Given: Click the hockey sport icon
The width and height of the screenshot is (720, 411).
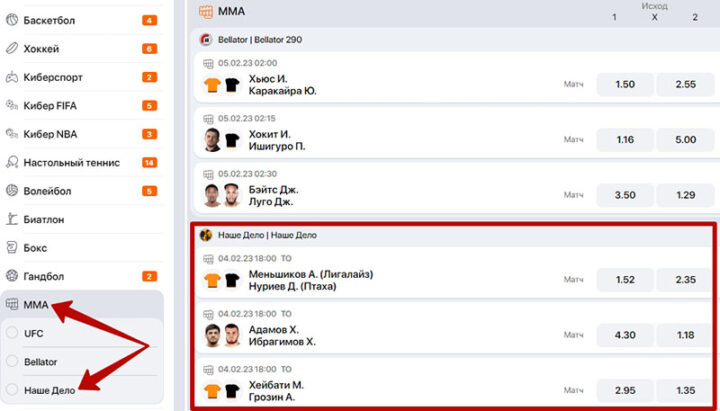Looking at the screenshot, I should click(x=12, y=48).
